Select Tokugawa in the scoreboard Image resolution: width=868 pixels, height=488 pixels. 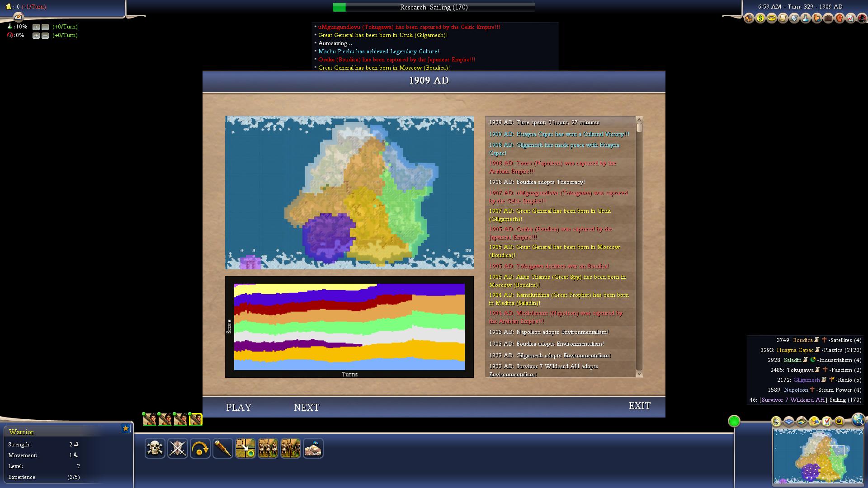coord(800,370)
